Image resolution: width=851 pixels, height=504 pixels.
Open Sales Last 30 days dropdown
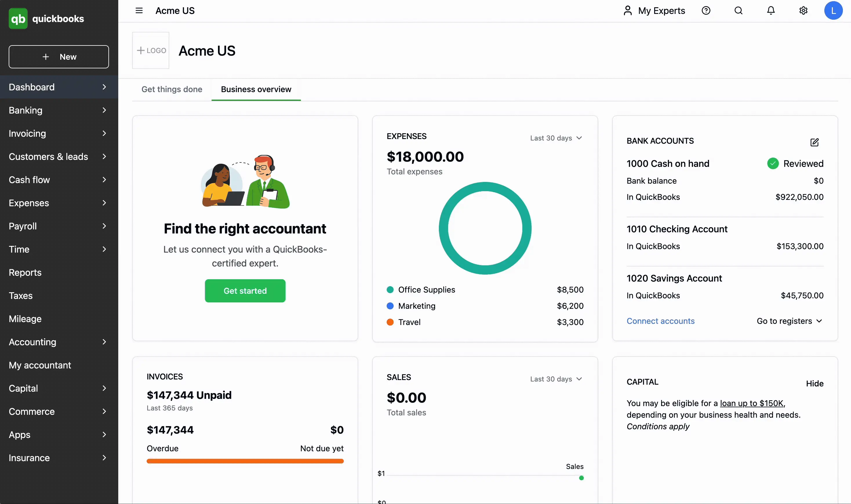tap(556, 379)
